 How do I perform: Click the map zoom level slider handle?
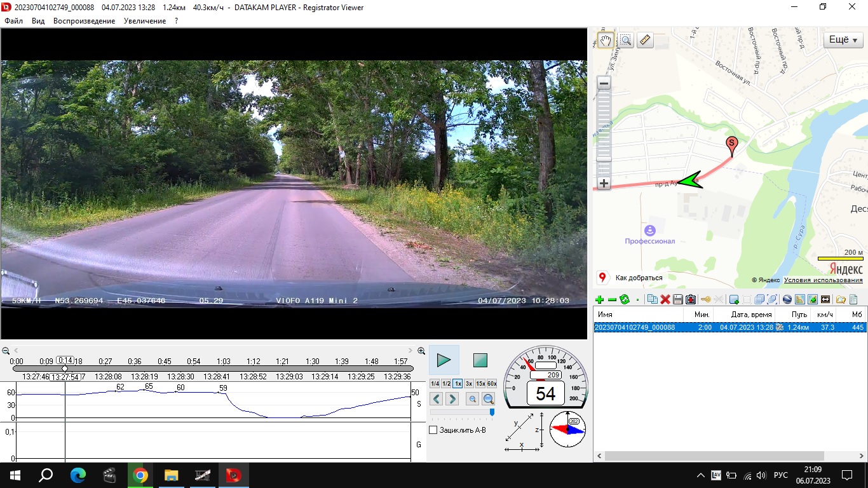coord(604,158)
